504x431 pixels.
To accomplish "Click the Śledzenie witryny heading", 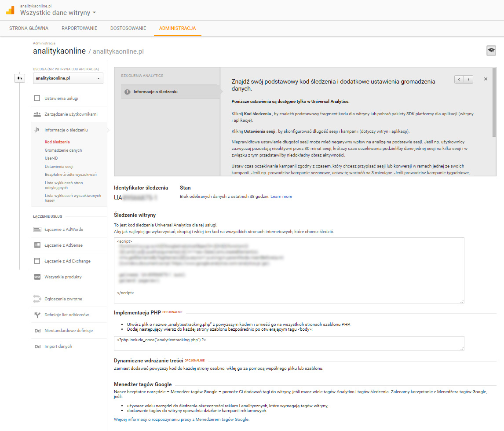I will click(135, 215).
